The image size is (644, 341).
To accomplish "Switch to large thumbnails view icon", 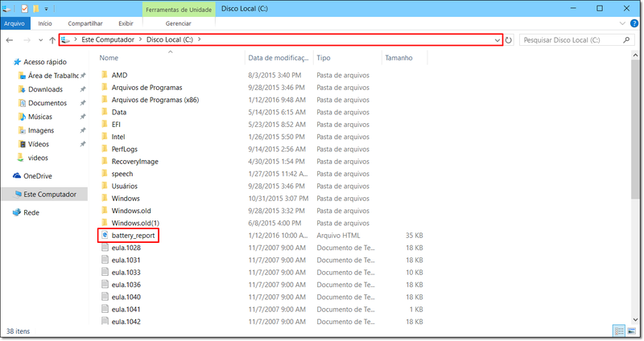I will coord(632,331).
